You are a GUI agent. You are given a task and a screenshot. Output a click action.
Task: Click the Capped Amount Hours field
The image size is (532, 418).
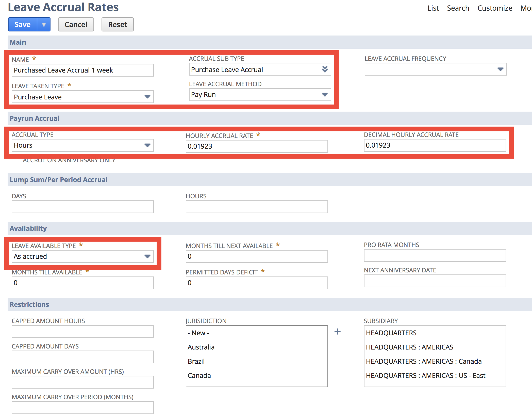coord(82,331)
